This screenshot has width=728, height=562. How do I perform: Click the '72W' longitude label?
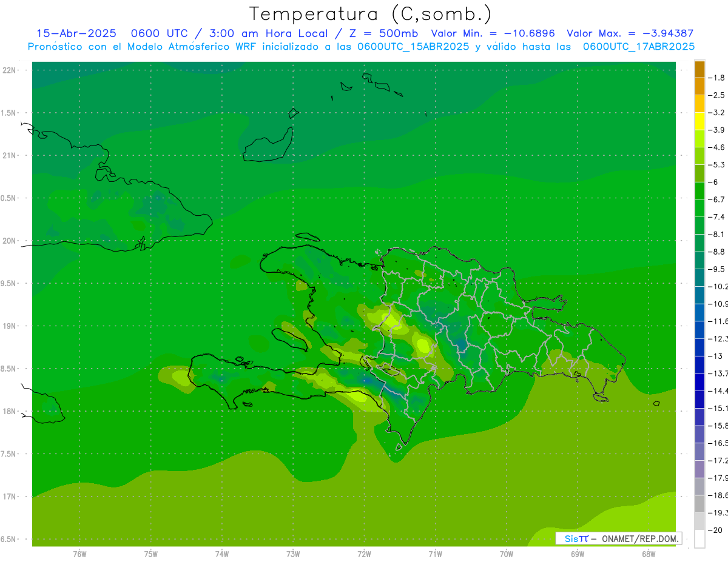point(364,554)
